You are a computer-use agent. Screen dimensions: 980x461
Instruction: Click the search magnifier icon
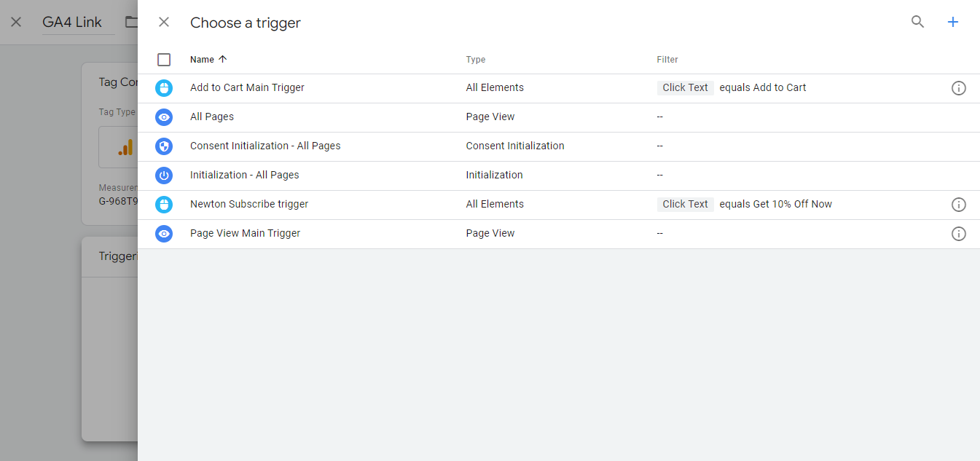point(917,22)
